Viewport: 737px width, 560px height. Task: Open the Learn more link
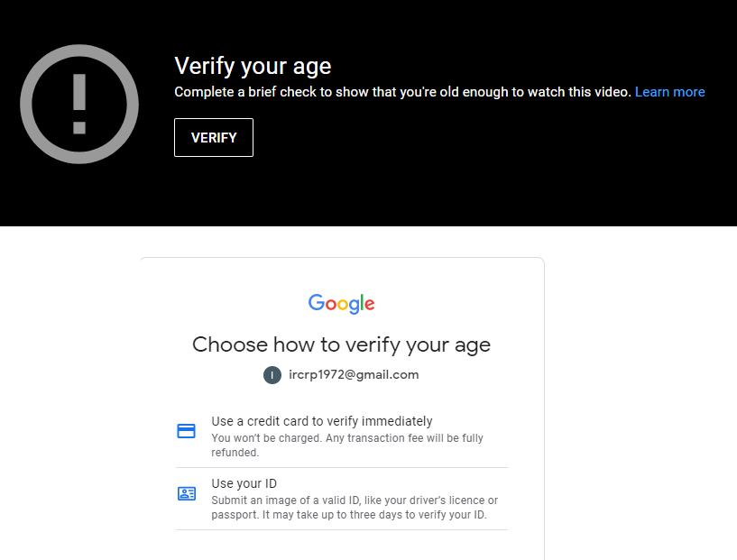point(669,92)
